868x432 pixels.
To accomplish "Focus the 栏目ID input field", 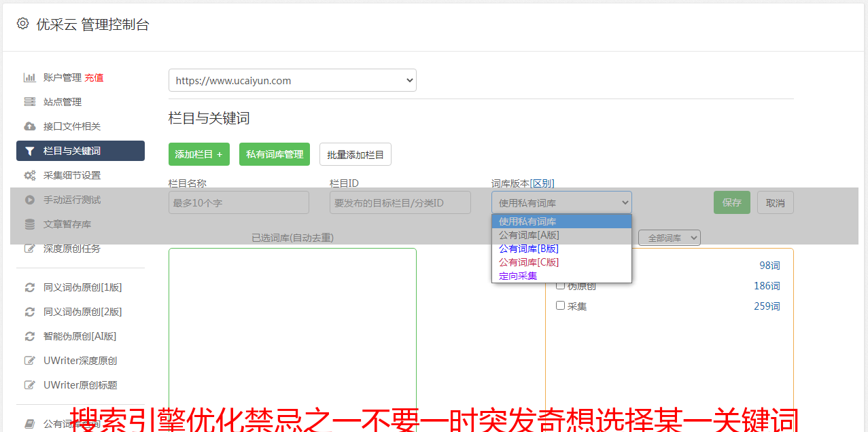I will click(400, 202).
